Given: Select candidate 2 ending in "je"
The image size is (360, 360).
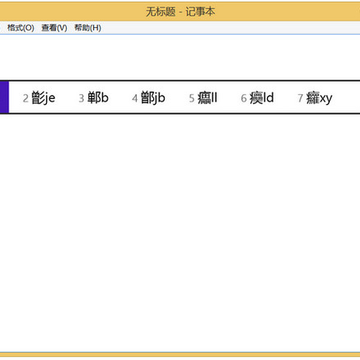Looking at the screenshot, I should pyautogui.click(x=39, y=98).
